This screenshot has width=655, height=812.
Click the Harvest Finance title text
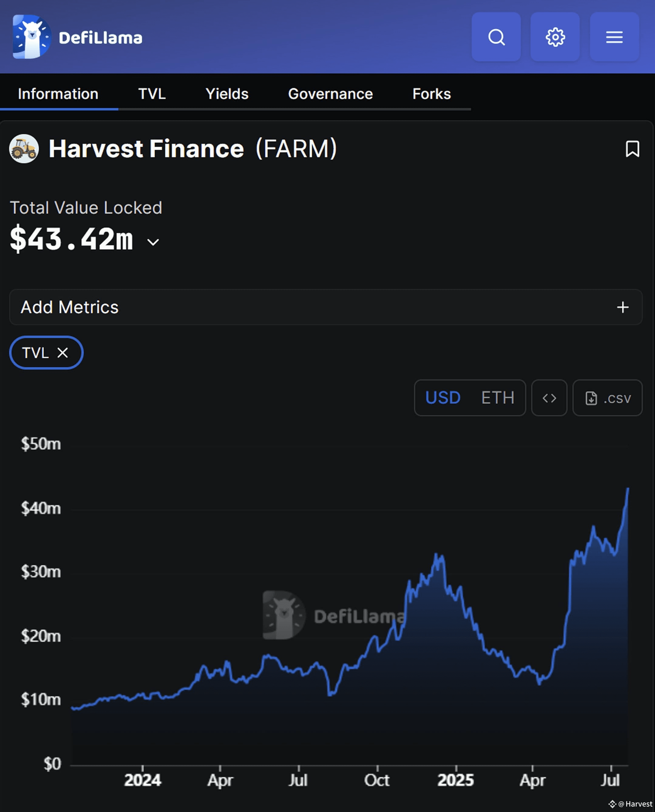(x=146, y=149)
